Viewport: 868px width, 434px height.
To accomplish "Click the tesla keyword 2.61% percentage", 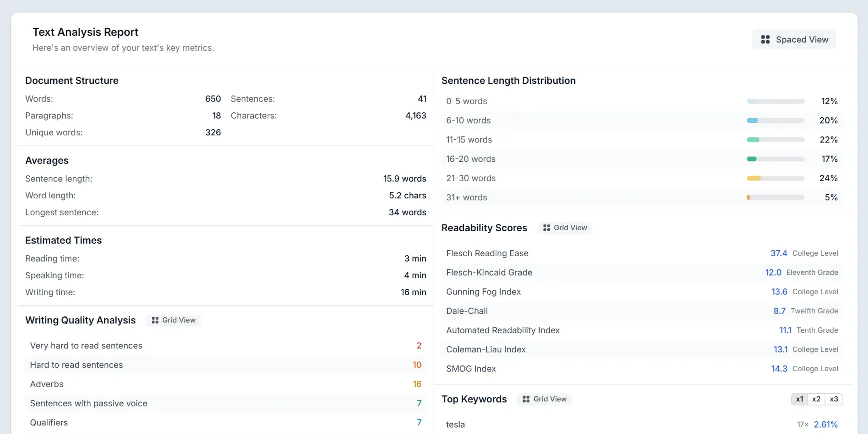I will click(x=826, y=424).
